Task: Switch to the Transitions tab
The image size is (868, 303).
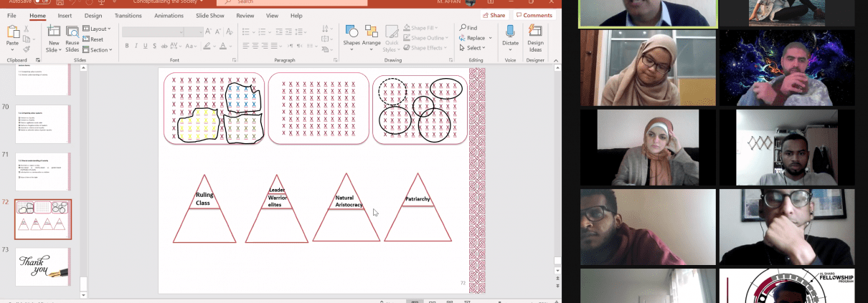Action: point(128,16)
